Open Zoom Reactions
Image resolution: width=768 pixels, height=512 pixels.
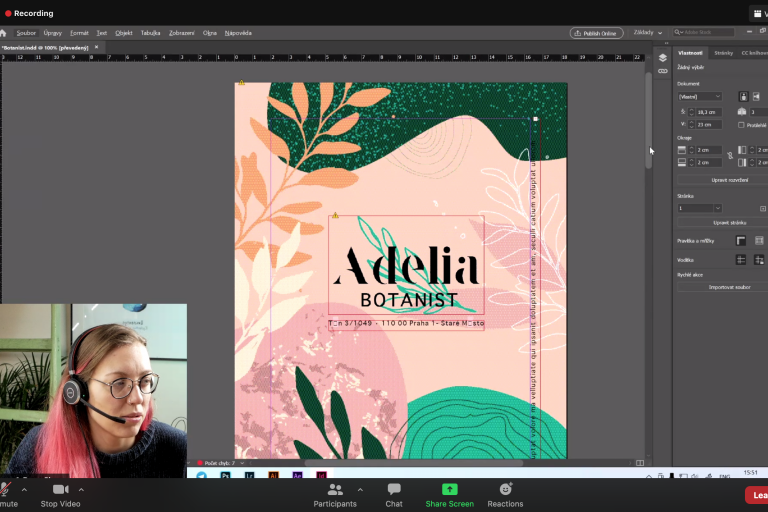(505, 494)
